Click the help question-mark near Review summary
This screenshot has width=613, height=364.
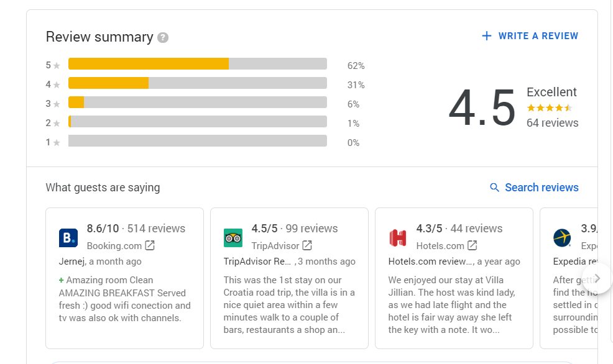click(163, 38)
